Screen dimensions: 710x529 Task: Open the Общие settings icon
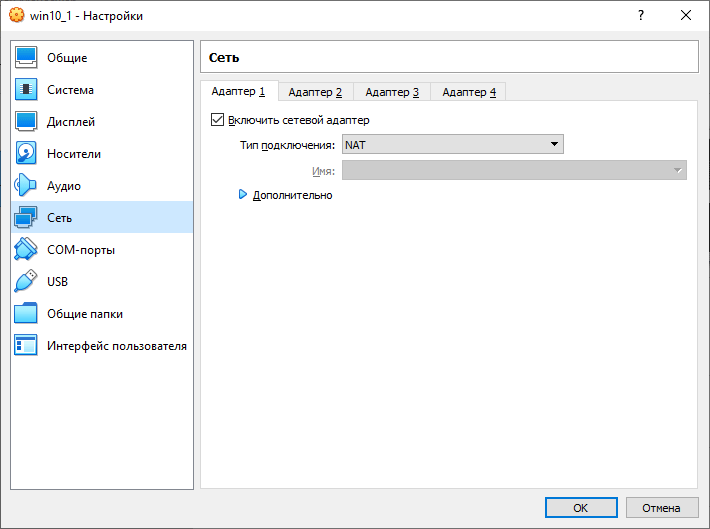click(26, 58)
